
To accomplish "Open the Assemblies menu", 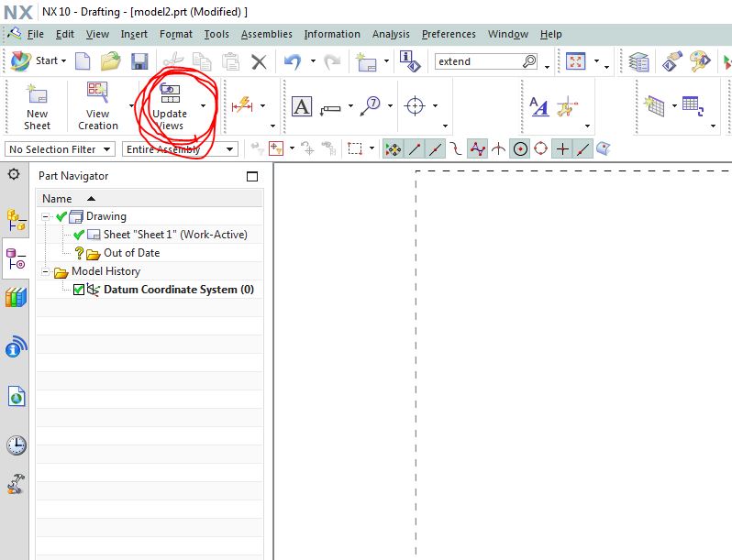I will [267, 34].
